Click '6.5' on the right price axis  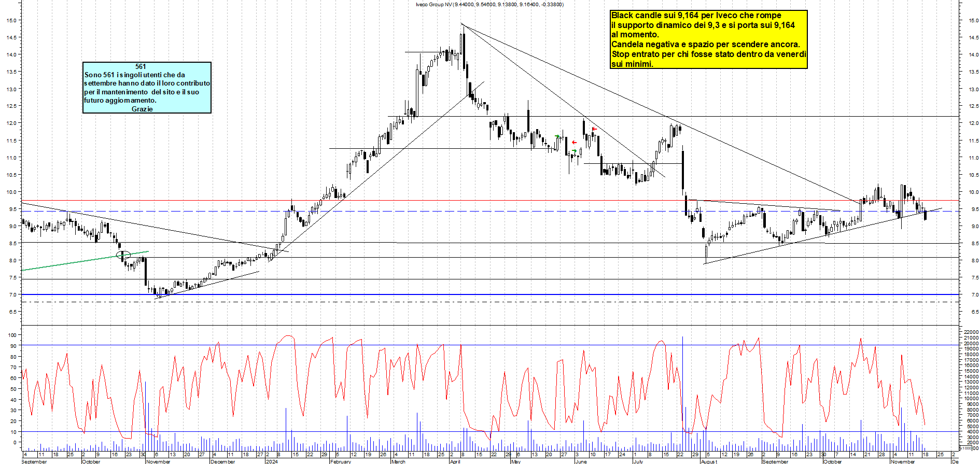[975, 312]
